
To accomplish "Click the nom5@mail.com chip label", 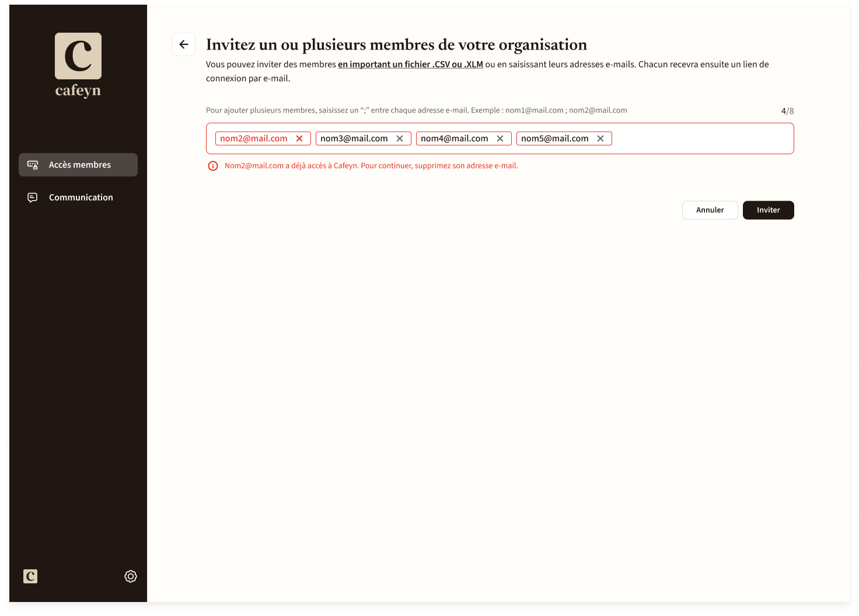I will tap(555, 138).
